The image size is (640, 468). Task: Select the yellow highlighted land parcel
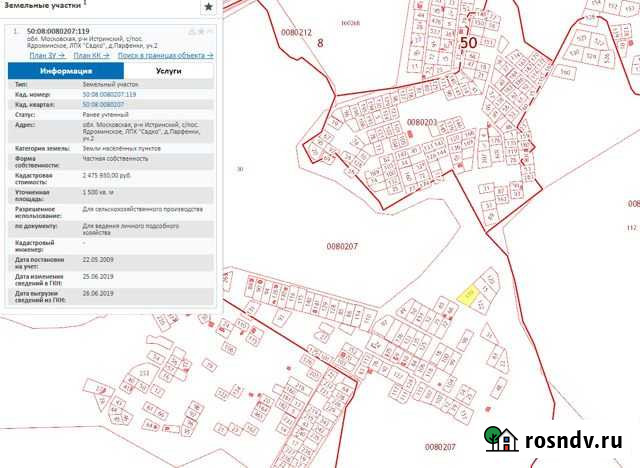468,294
